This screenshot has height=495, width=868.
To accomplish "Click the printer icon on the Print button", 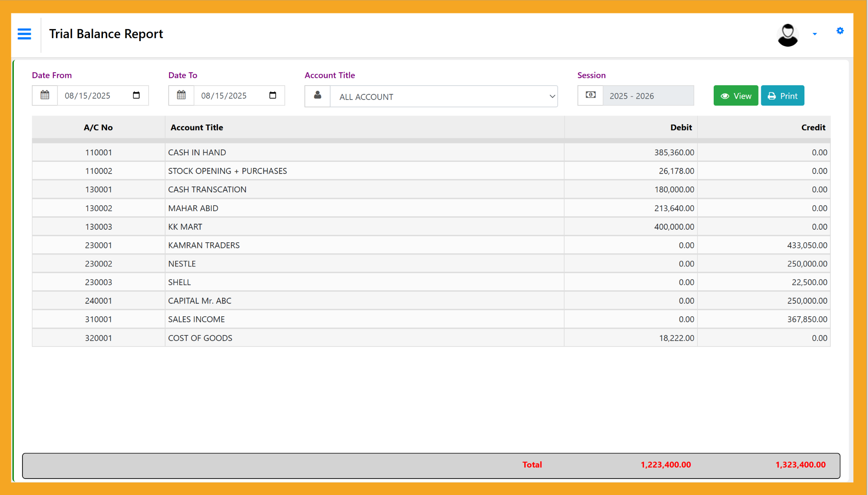I will click(x=772, y=96).
